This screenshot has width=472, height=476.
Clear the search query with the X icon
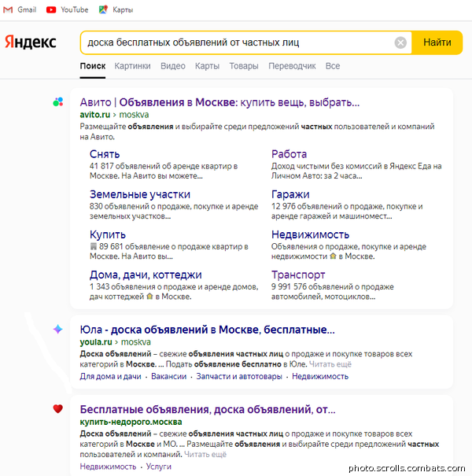[400, 42]
